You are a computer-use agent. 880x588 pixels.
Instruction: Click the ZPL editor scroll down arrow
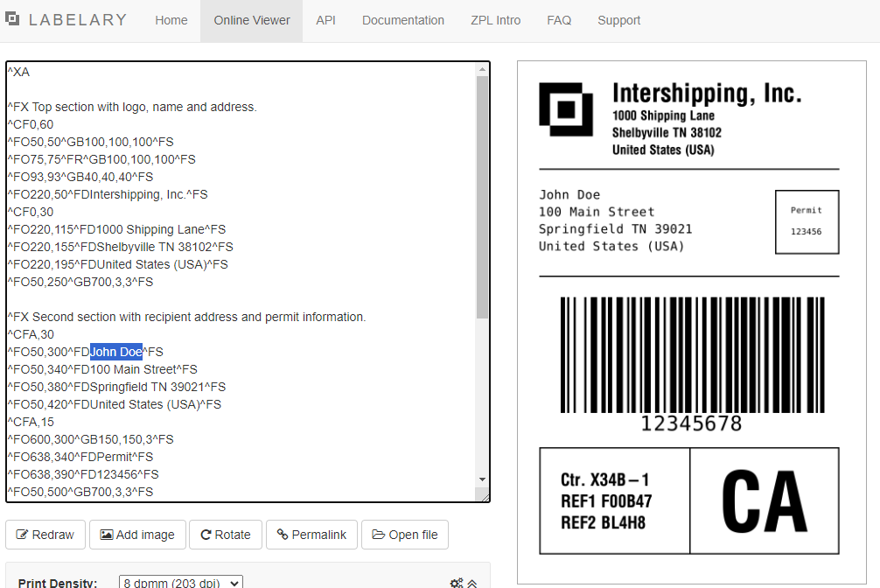tap(482, 479)
